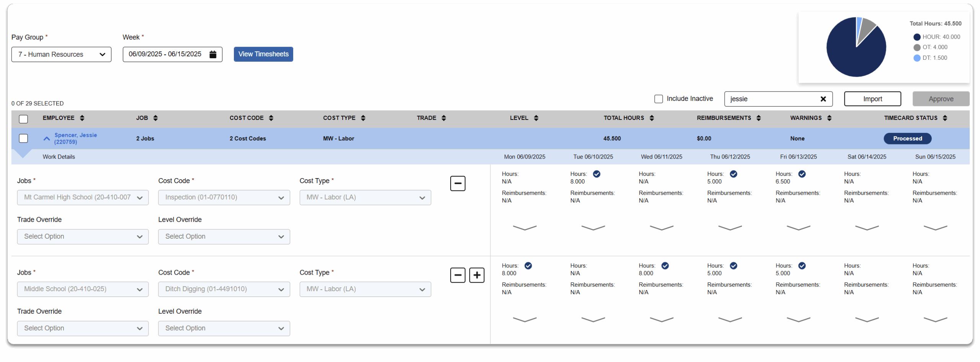Sort the TIMECARD STATUS column
Viewport: 980px width, 362px height.
[945, 118]
